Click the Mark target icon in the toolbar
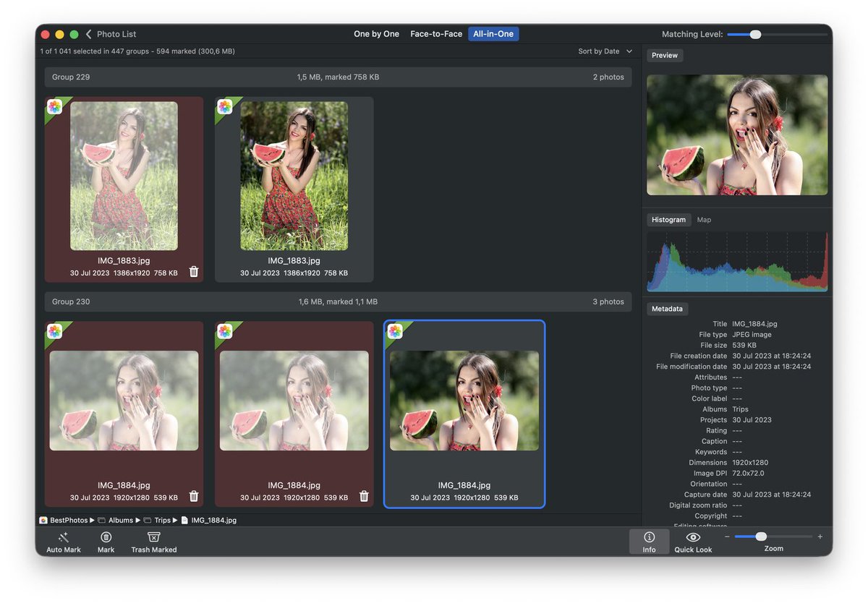The width and height of the screenshot is (868, 603). tap(106, 539)
